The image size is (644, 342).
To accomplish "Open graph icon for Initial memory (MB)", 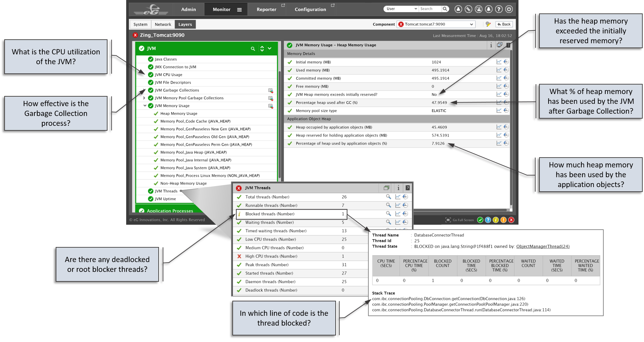I will (x=499, y=62).
